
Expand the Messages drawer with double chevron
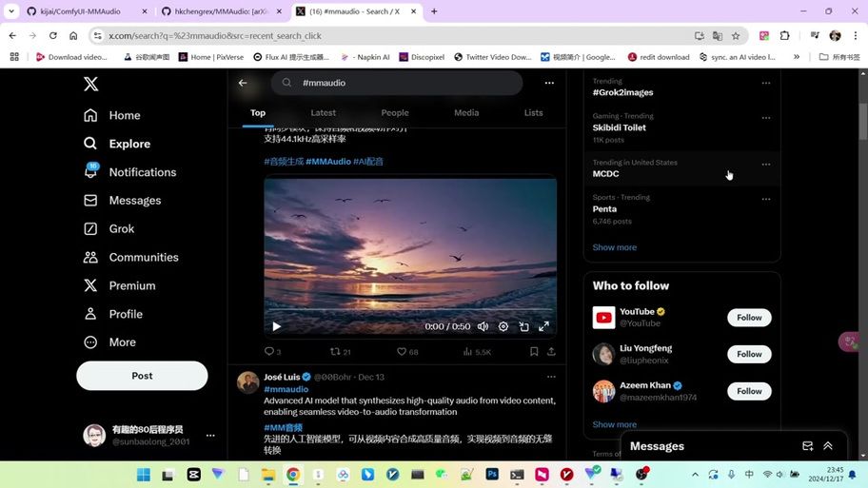[x=828, y=446]
